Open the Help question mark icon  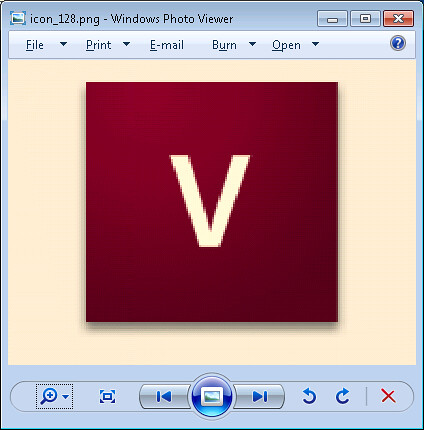398,43
